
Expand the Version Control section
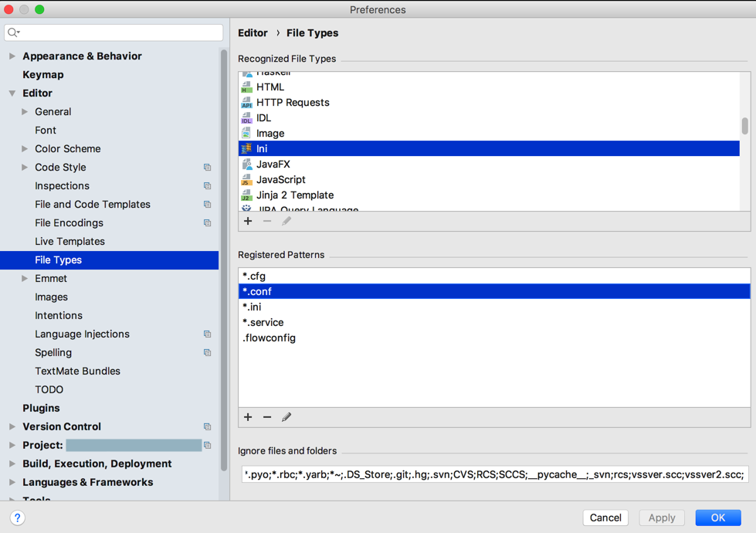coord(12,427)
